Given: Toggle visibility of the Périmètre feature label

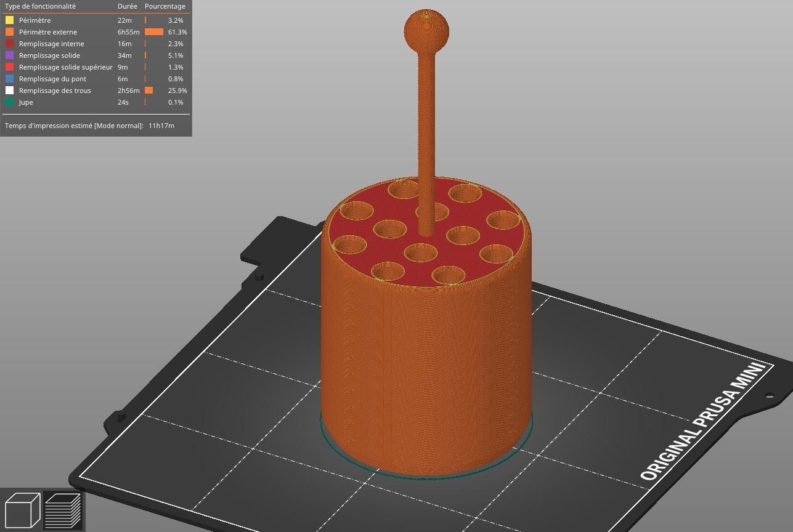Looking at the screenshot, I should 35,20.
